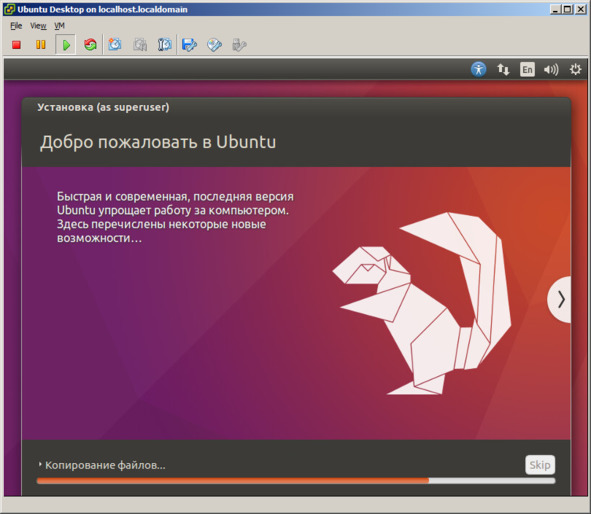This screenshot has width=591, height=514.
Task: Open the File menu
Action: (16, 26)
